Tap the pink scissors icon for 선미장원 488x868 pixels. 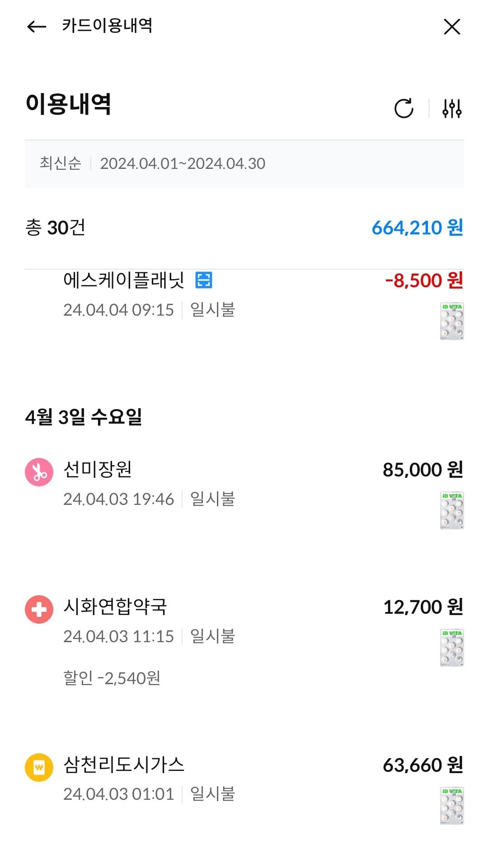[39, 472]
